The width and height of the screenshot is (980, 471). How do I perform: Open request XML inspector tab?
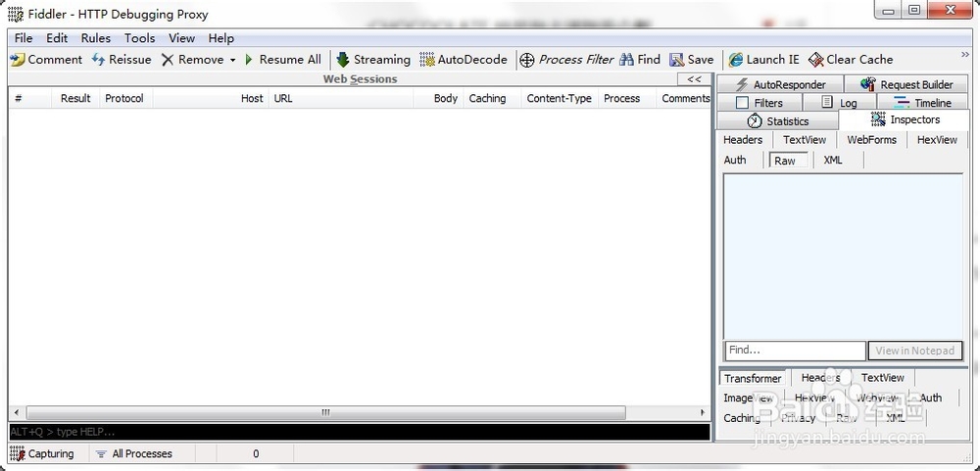coord(833,160)
